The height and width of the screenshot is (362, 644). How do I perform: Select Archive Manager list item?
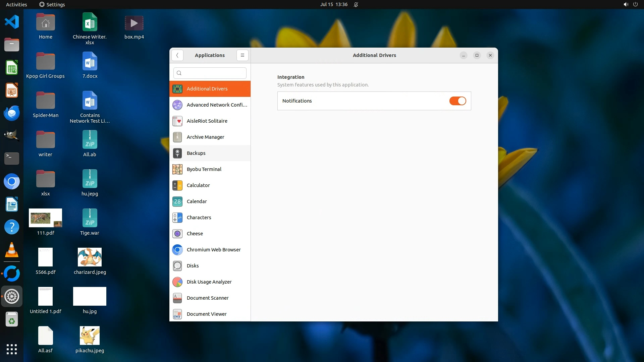206,137
